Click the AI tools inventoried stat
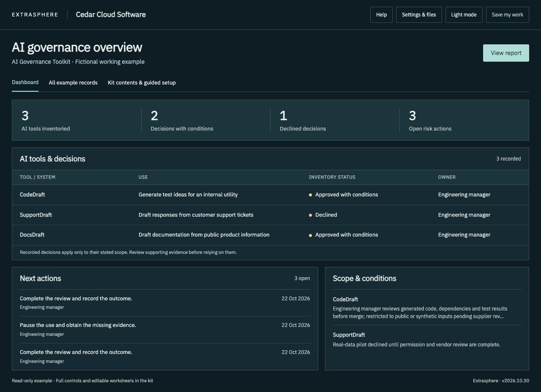The width and height of the screenshot is (541, 392). (x=77, y=120)
